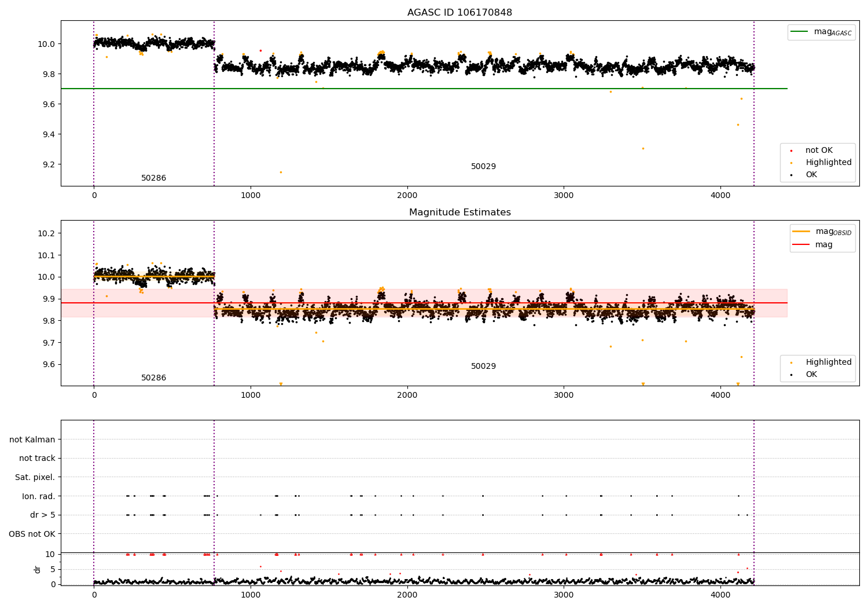Click the 9.2 y-tick in top plot
This screenshot has width=868, height=608.
coord(49,164)
